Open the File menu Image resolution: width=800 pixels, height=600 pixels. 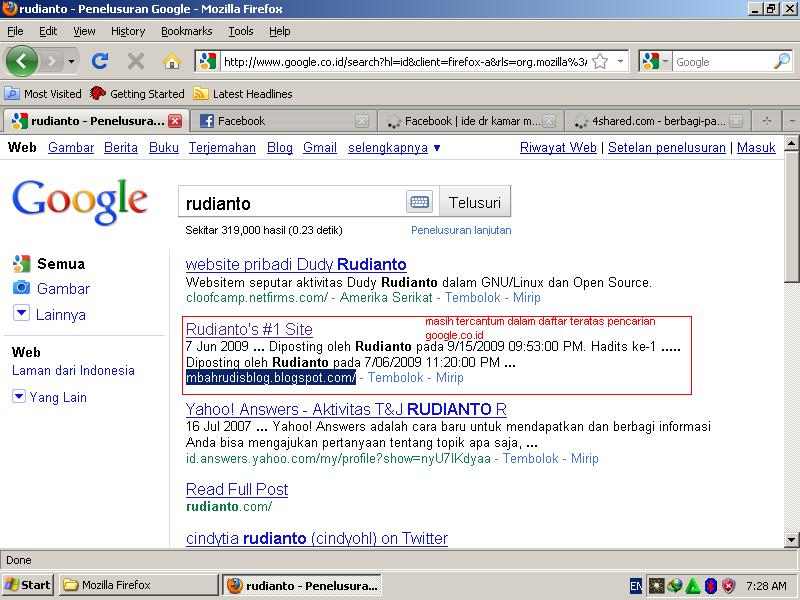tap(15, 31)
